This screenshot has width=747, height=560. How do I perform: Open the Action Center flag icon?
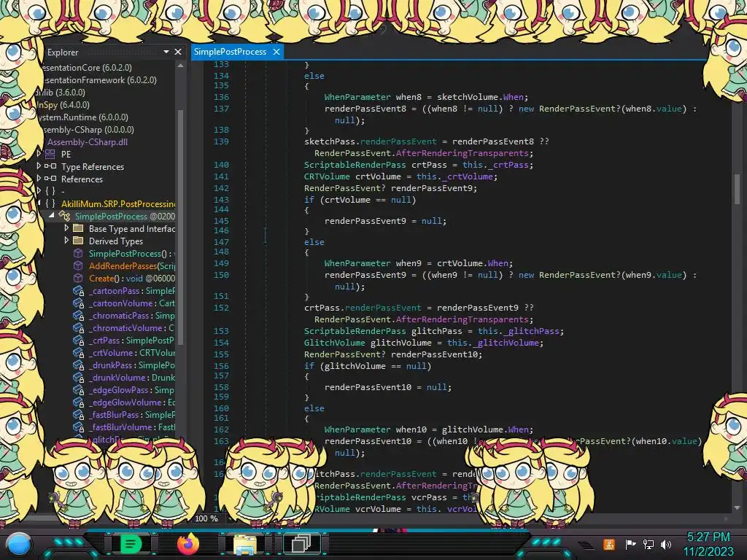630,544
